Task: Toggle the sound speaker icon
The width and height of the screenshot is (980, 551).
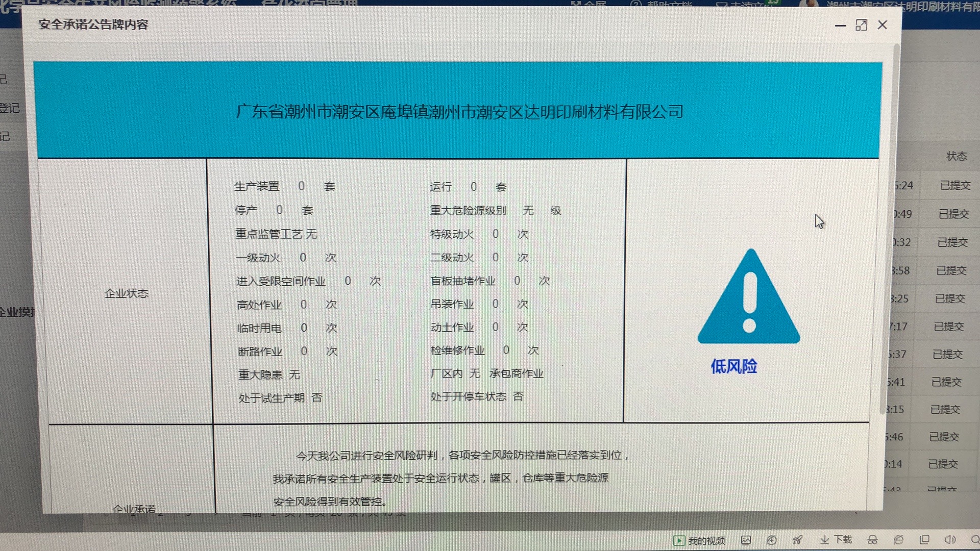Action: (949, 540)
